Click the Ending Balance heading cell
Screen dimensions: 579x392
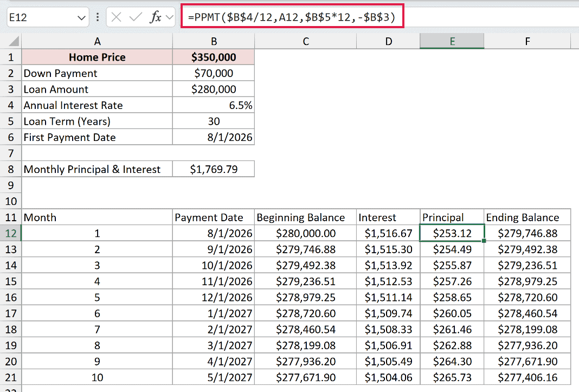coord(527,217)
